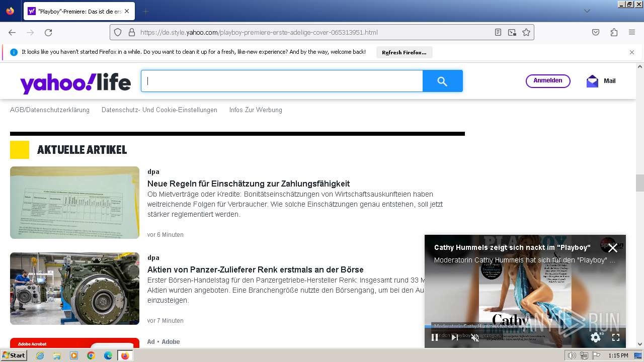Click scrollbar up arrow
Image resolution: width=644 pixels, height=362 pixels.
(640, 66)
